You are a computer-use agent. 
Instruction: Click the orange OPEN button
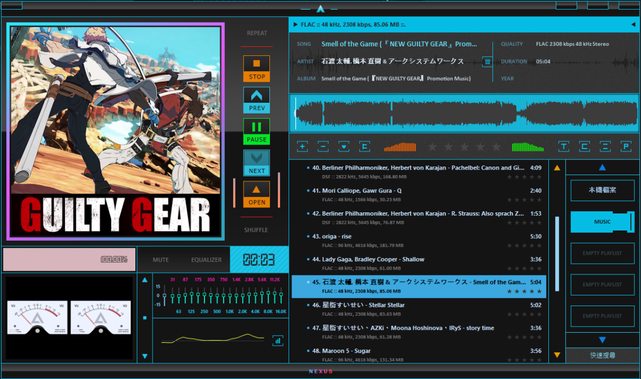click(256, 195)
